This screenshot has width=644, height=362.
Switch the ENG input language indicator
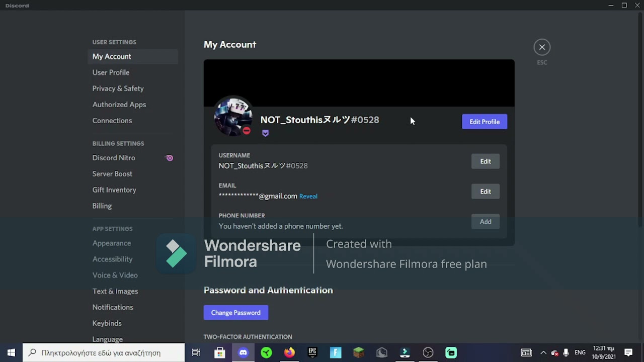[x=580, y=353]
